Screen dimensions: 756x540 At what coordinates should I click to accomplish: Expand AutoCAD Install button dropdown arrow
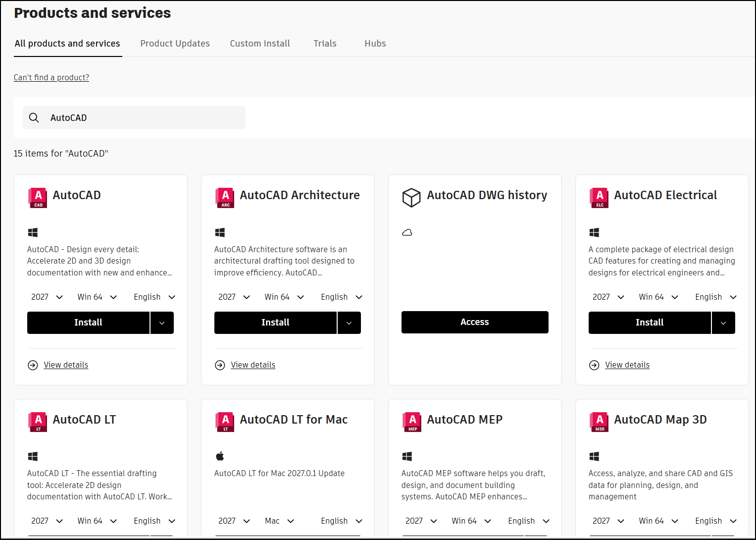(x=162, y=323)
